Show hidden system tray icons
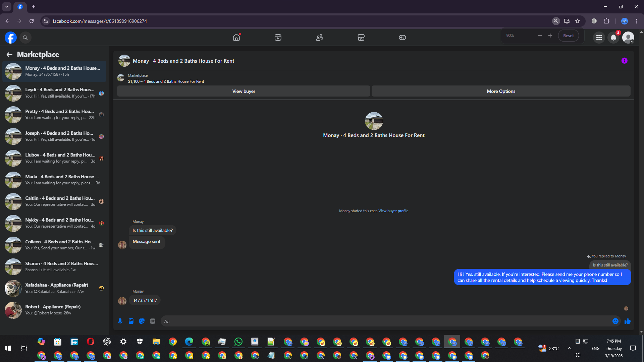 [x=569, y=348]
